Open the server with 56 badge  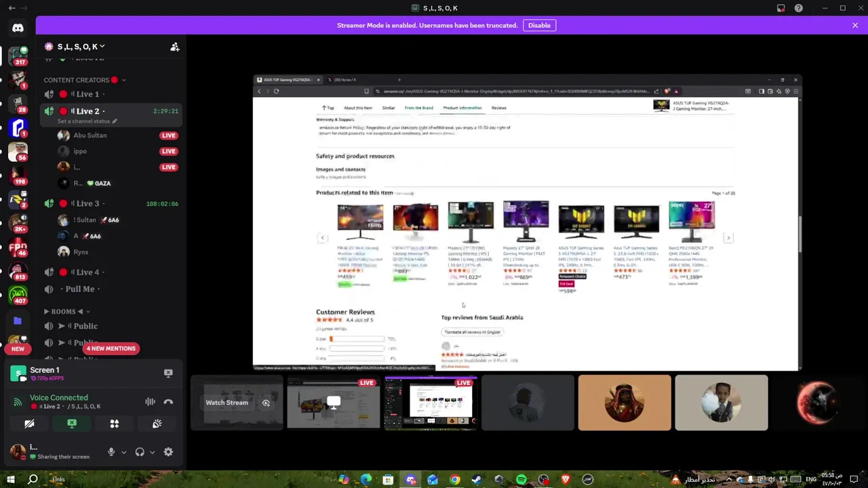tap(18, 151)
